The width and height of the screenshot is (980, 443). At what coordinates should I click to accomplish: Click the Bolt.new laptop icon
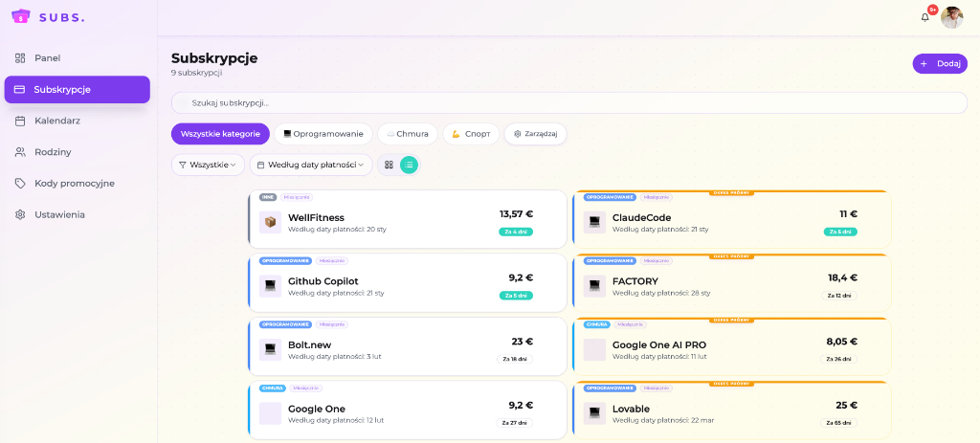coord(270,350)
